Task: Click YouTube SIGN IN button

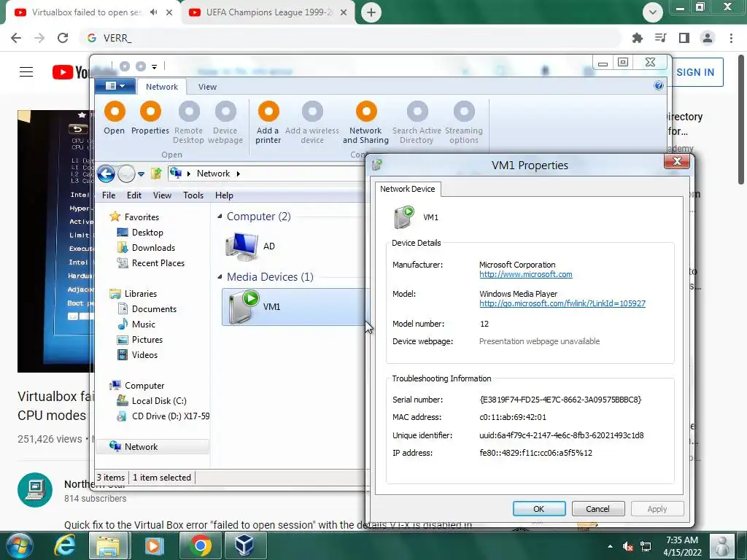Action: 695,72
